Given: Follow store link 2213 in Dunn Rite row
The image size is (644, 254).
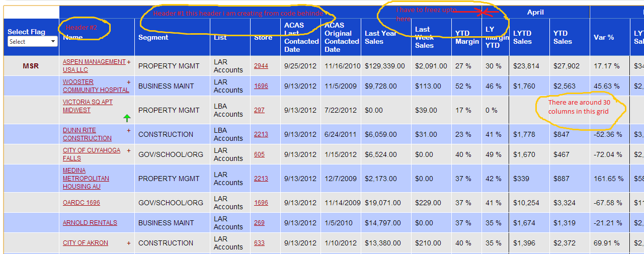Looking at the screenshot, I should pos(261,134).
